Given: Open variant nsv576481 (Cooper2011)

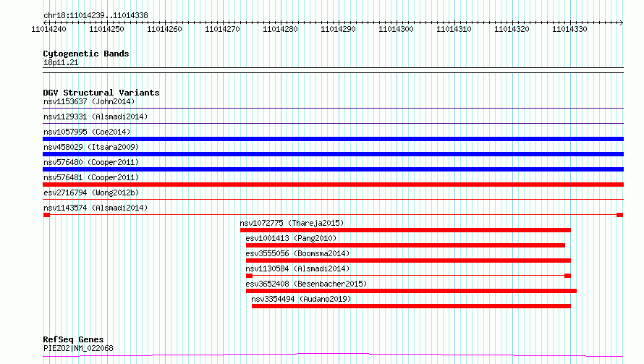Looking at the screenshot, I should [91, 177].
